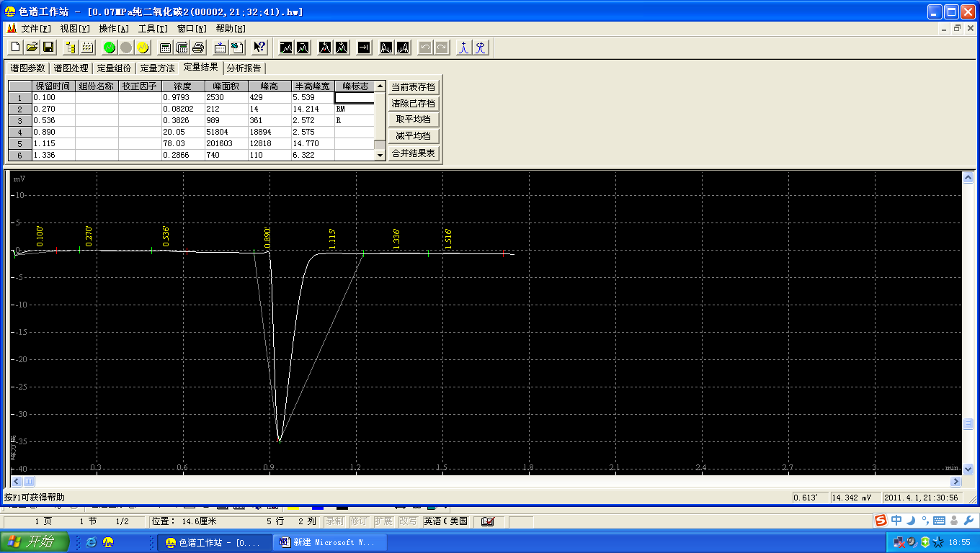The width and height of the screenshot is (980, 553).
Task: Click the New file toolbar icon
Action: [15, 48]
